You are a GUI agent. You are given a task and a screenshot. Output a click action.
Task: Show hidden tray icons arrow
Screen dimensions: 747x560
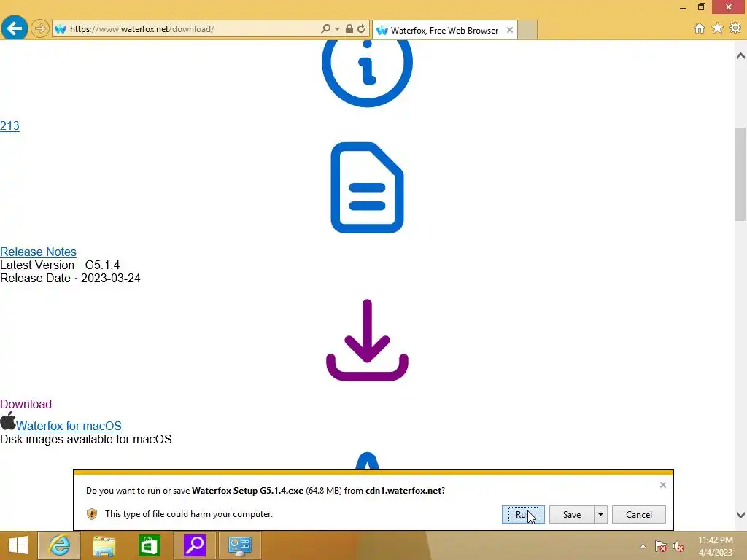[x=643, y=547]
